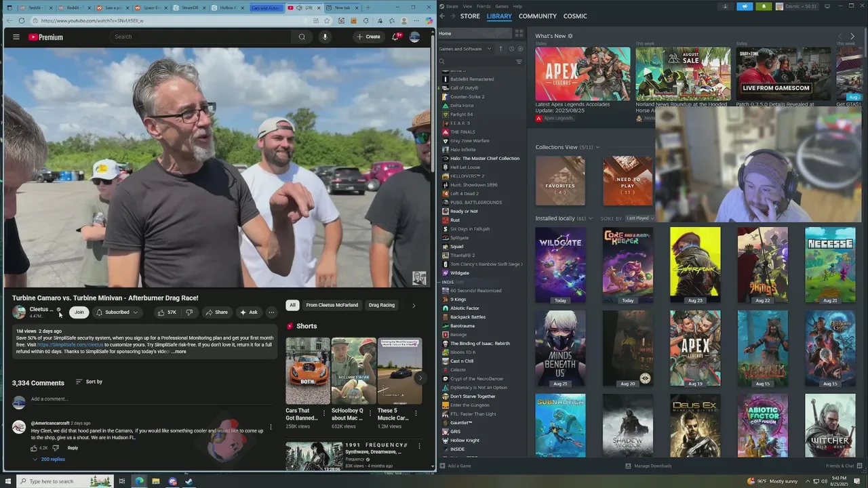Toggle the Subscribed notification button
Image resolution: width=868 pixels, height=488 pixels.
(117, 312)
